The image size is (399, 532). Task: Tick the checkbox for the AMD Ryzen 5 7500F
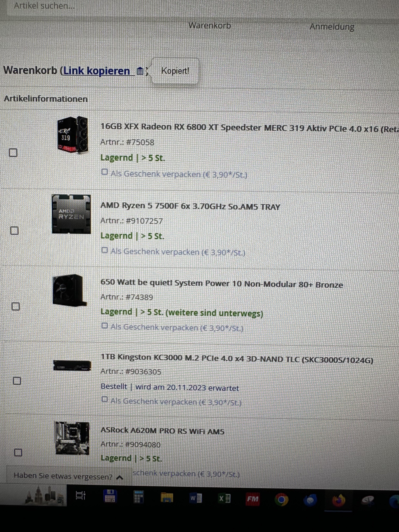14,230
